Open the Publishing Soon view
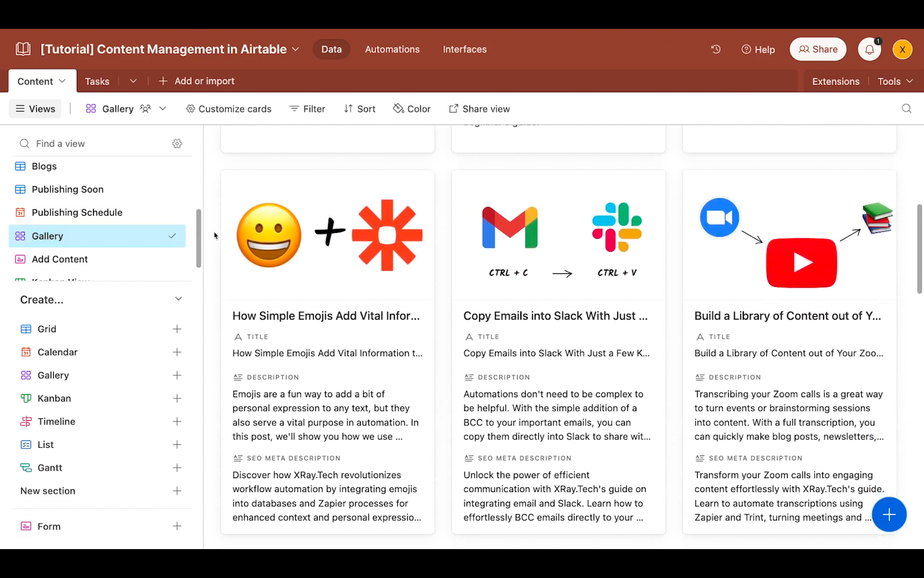 [97, 189]
